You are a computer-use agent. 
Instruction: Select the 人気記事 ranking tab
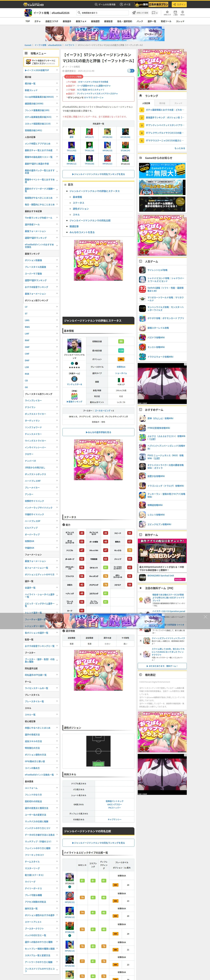[146, 103]
